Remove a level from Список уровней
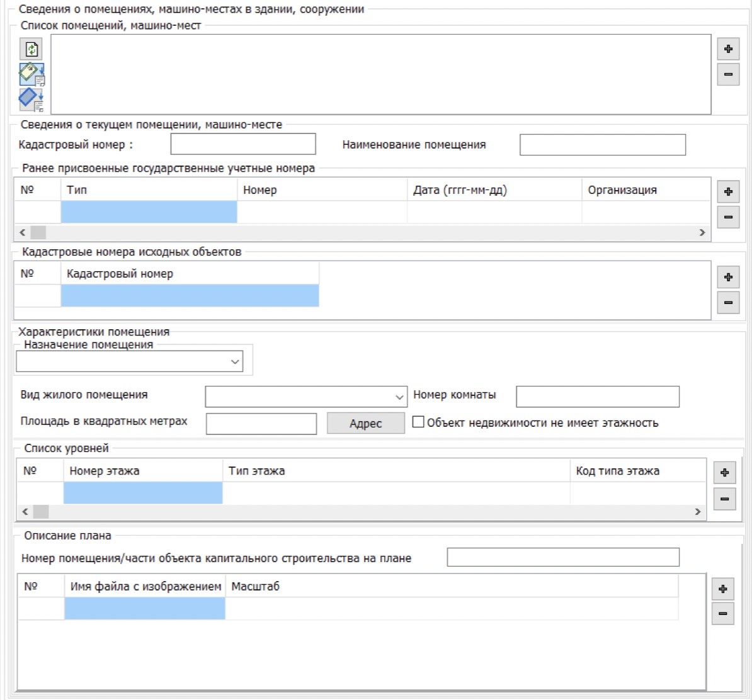The height and width of the screenshot is (700, 752). pos(724,499)
